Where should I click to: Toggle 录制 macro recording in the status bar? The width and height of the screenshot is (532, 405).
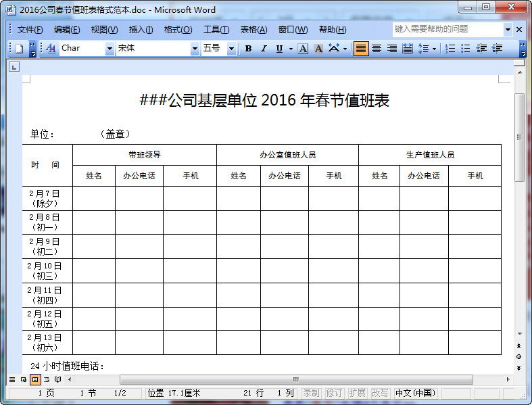click(x=311, y=393)
